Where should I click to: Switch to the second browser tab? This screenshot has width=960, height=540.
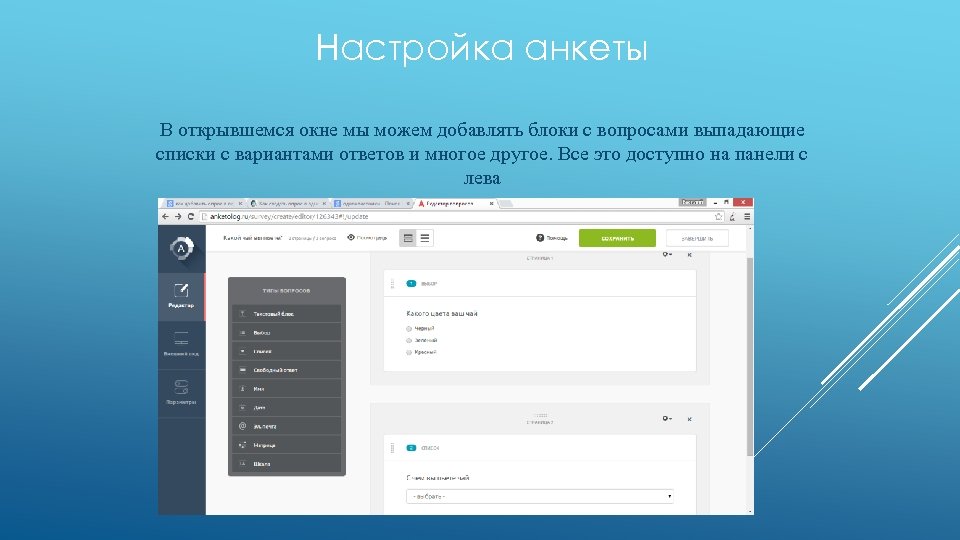pyautogui.click(x=287, y=203)
